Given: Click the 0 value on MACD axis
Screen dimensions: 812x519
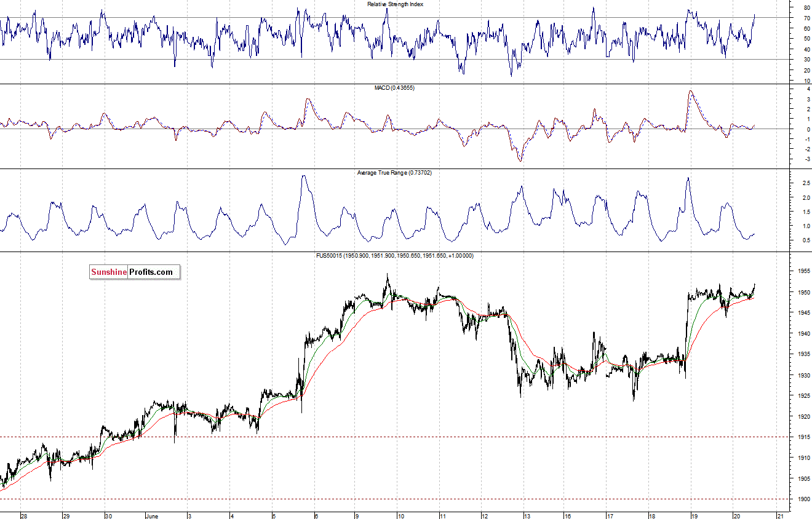Looking at the screenshot, I should click(808, 129).
